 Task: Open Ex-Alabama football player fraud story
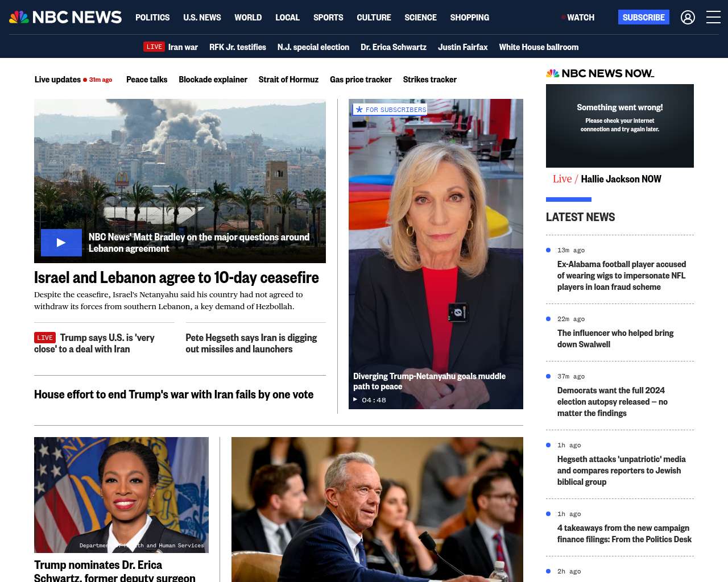pyautogui.click(x=622, y=276)
